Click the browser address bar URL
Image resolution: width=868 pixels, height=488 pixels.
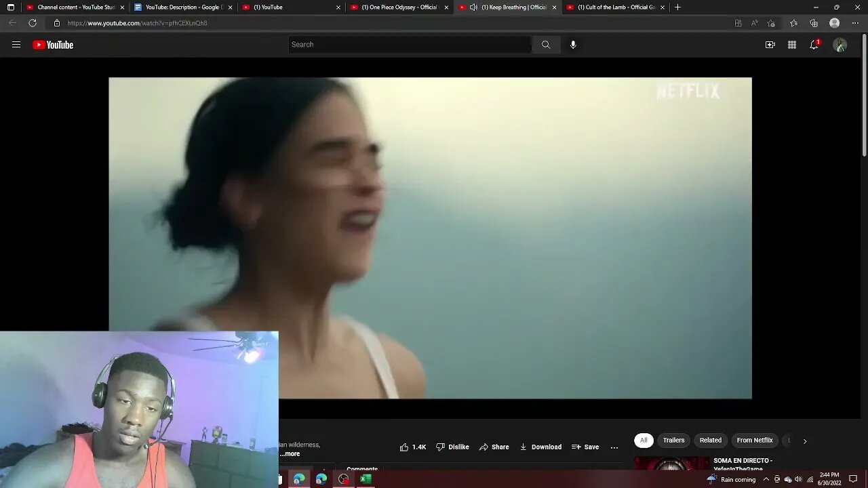pos(138,23)
